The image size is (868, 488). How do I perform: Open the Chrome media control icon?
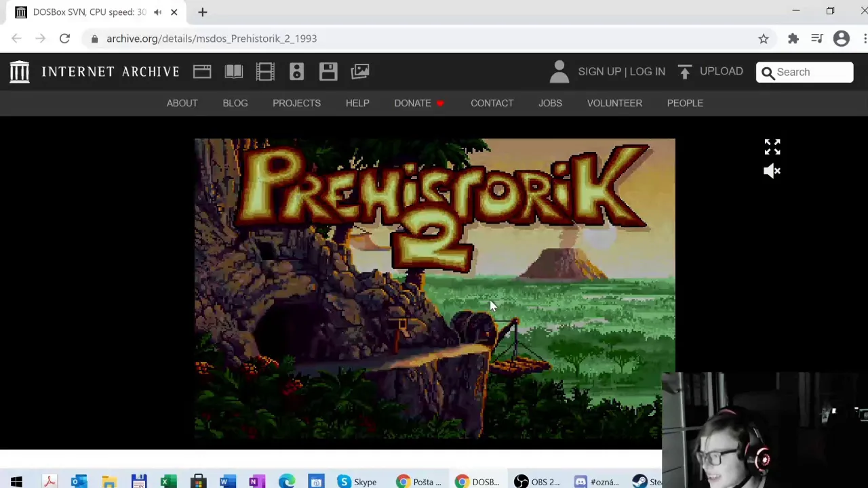tap(817, 39)
